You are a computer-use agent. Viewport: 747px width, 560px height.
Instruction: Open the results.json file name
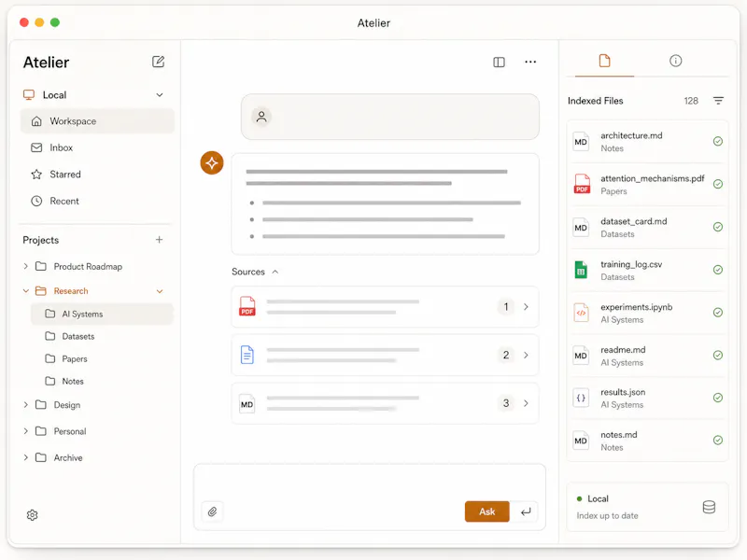click(623, 392)
